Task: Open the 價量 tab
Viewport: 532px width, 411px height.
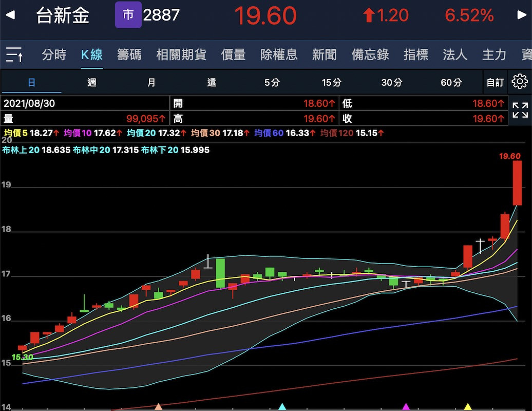Action: tap(234, 54)
